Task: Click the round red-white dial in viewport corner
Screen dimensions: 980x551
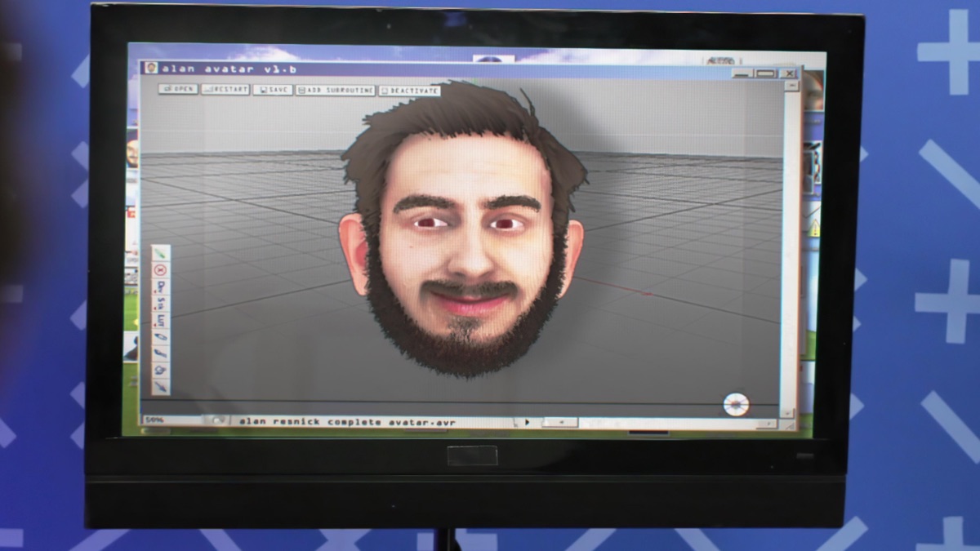Action: [736, 403]
